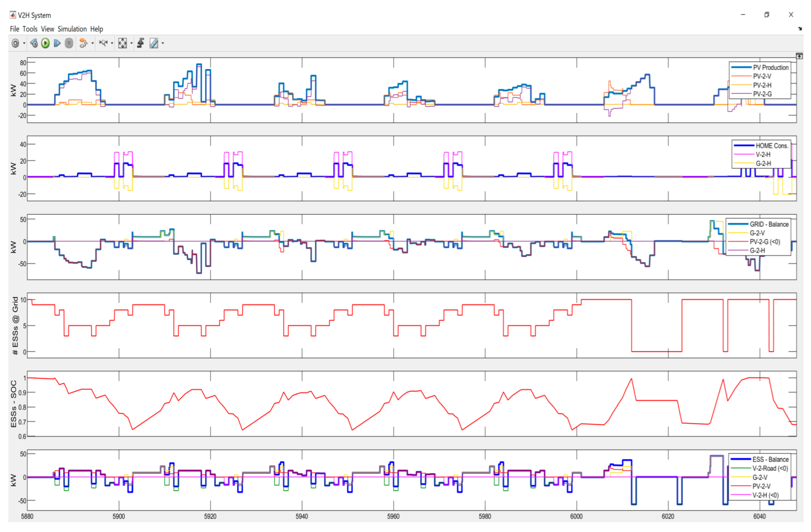Toggle PV-2-G legend entry visibility

pos(762,94)
